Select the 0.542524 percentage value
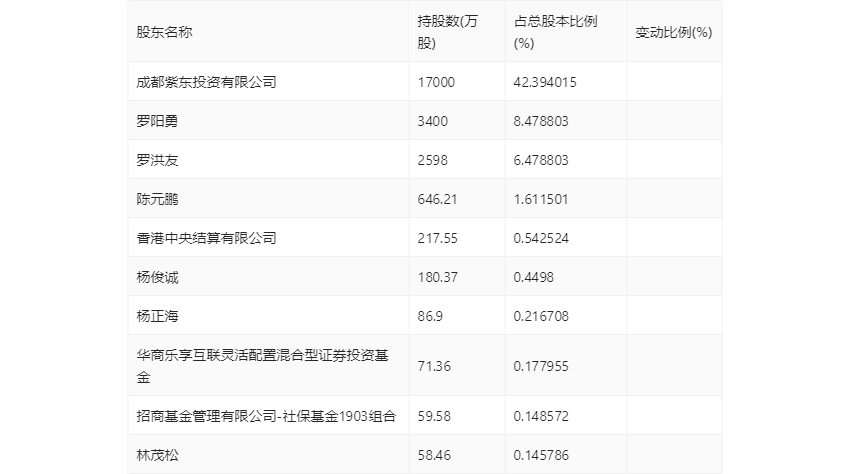 point(541,238)
